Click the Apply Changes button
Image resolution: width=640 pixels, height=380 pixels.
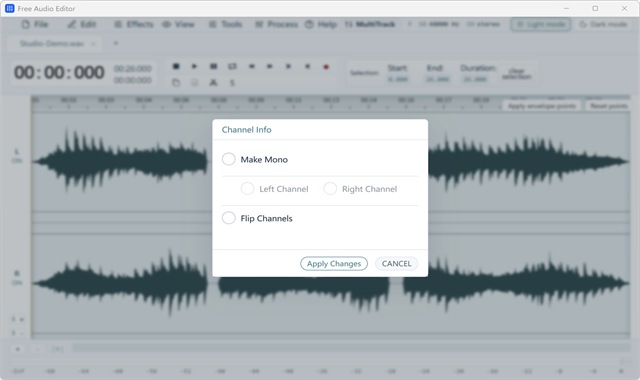pyautogui.click(x=334, y=264)
